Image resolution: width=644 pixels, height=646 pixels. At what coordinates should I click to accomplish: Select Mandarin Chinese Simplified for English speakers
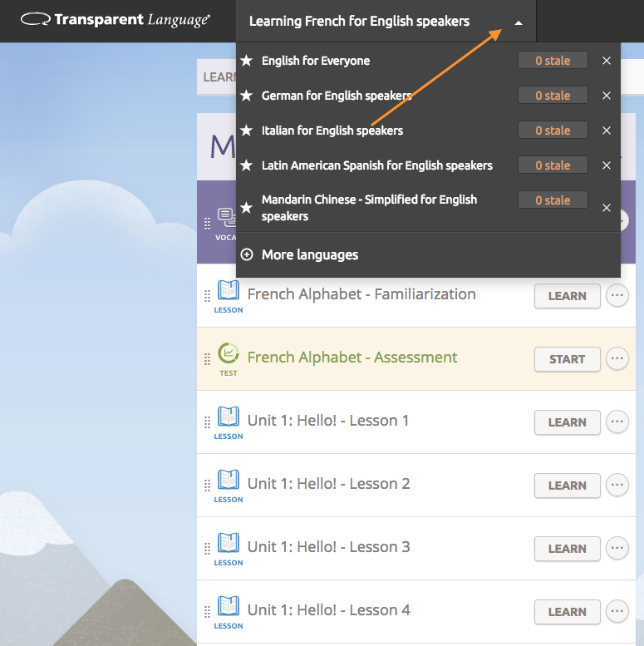[x=369, y=208]
